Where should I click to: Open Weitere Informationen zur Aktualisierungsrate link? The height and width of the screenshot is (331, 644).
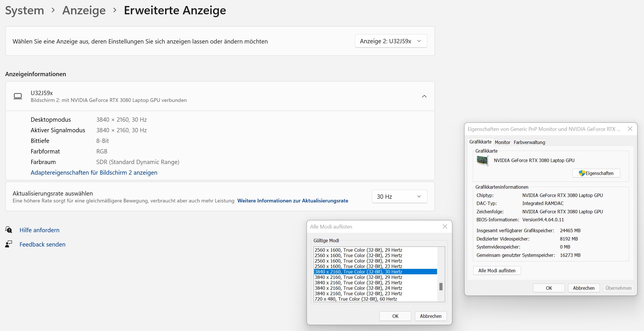(293, 201)
